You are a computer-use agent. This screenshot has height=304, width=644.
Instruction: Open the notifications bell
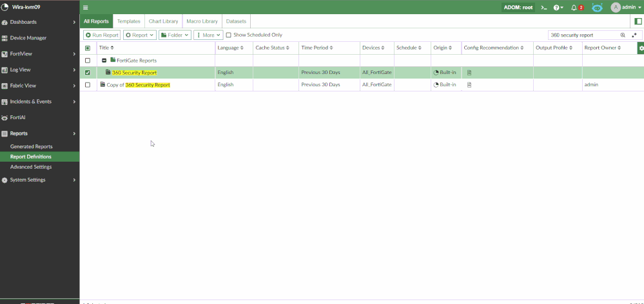574,7
